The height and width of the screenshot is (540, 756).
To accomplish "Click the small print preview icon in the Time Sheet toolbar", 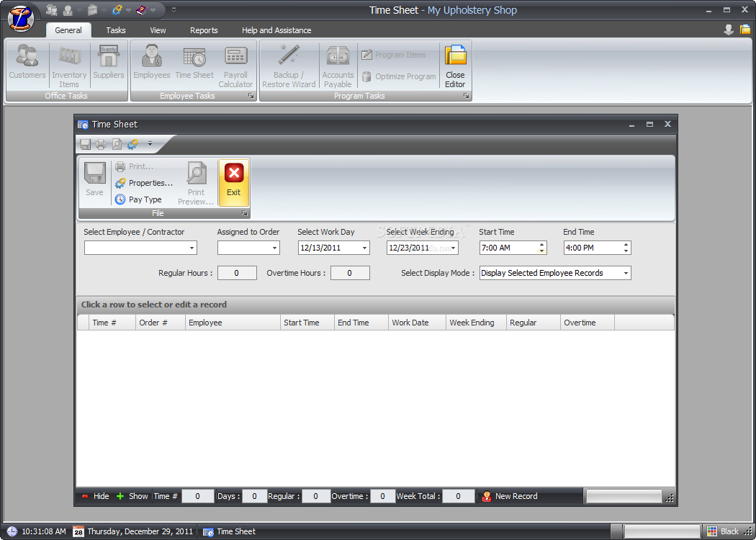I will (117, 144).
